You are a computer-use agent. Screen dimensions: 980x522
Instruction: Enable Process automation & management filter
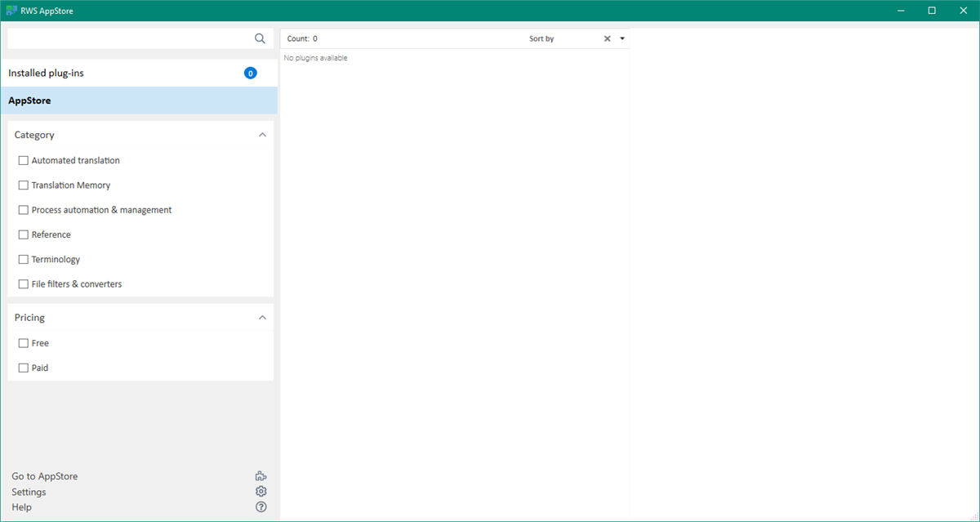pyautogui.click(x=24, y=210)
